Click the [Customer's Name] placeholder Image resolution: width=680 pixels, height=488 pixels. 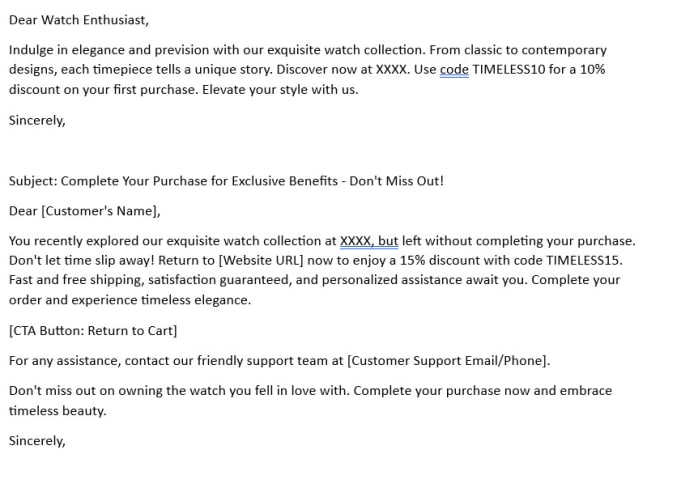pos(101,211)
